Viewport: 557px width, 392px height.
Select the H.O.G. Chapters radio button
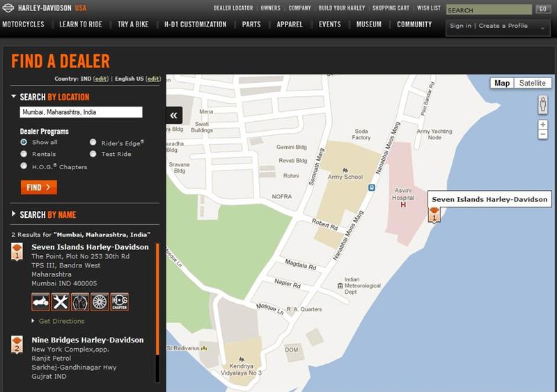[24, 166]
